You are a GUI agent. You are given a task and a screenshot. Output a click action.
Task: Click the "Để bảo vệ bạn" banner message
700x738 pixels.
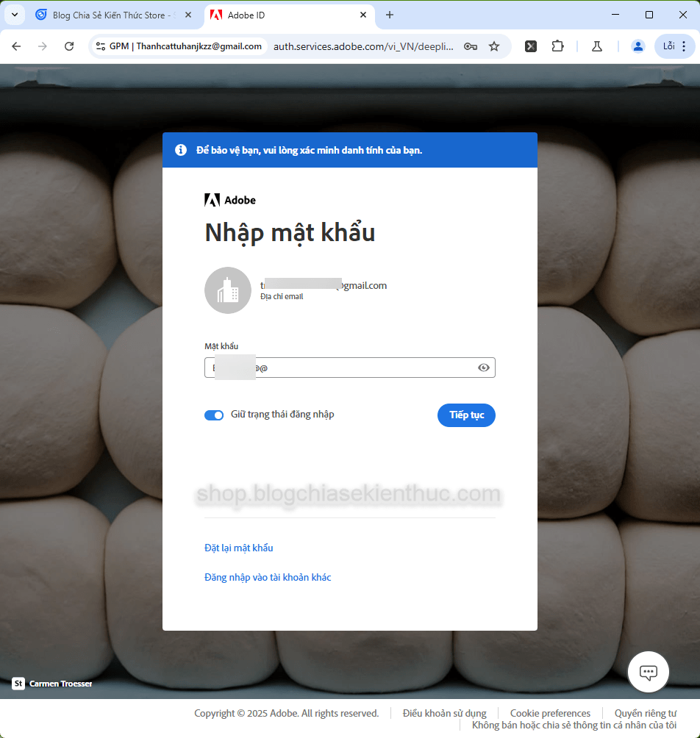pos(309,150)
